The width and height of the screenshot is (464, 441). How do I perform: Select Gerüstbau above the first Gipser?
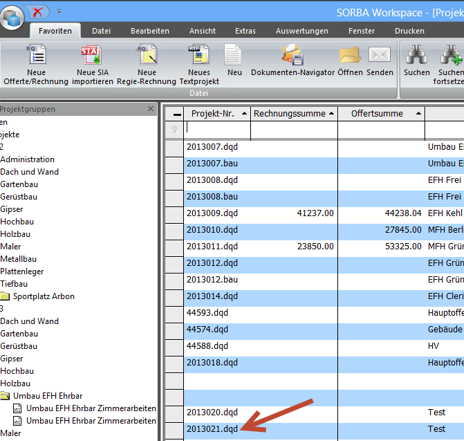pyautogui.click(x=19, y=197)
